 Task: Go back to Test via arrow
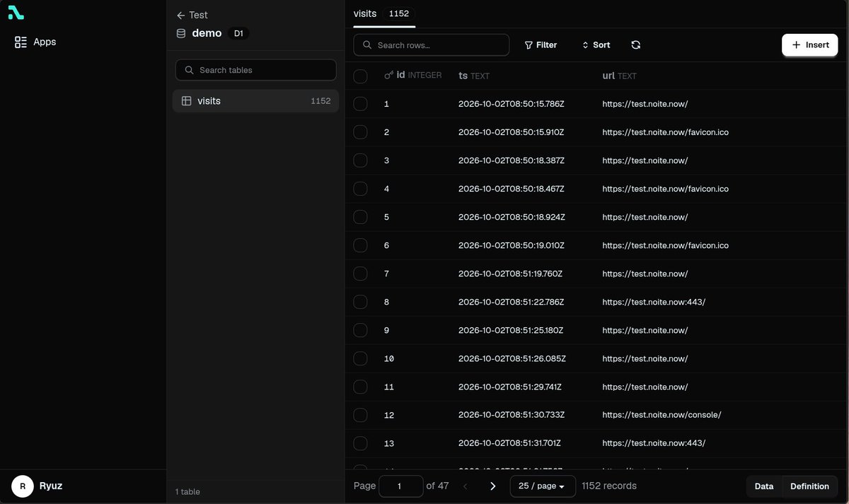click(181, 15)
